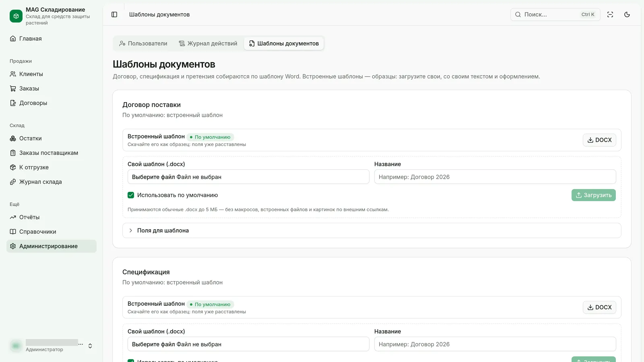Open Заказы поставщикам page
644x362 pixels.
52,153
